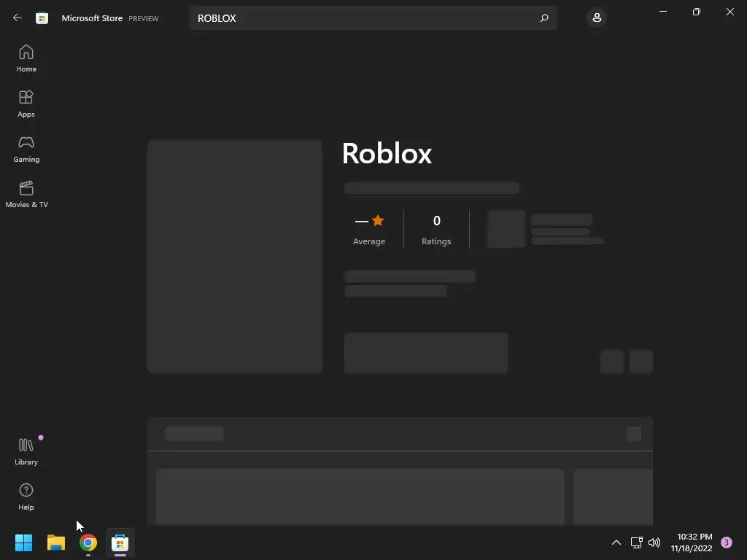
Task: Open Google Chrome from taskbar
Action: tap(88, 542)
